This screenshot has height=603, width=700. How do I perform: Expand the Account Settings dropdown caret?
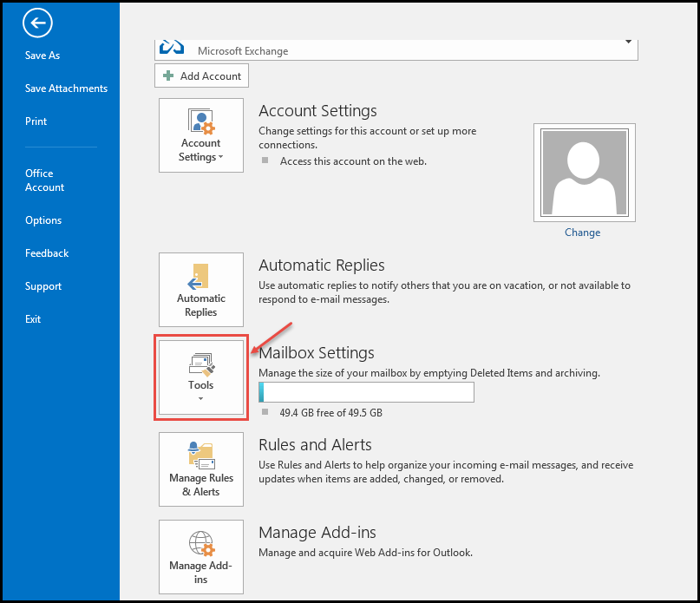click(x=220, y=158)
